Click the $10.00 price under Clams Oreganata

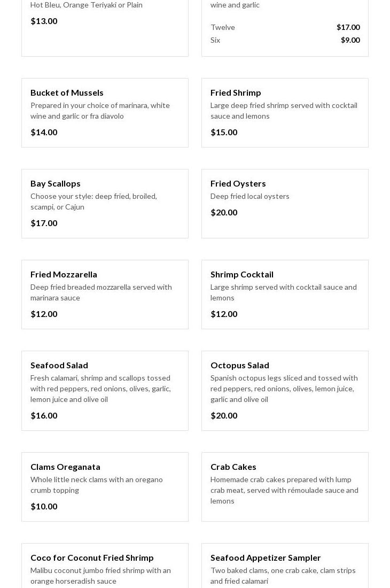[x=44, y=506]
